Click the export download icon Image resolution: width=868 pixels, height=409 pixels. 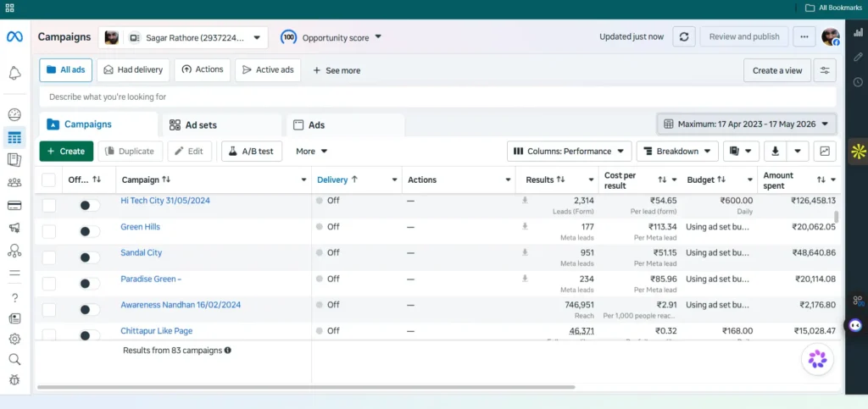click(775, 151)
